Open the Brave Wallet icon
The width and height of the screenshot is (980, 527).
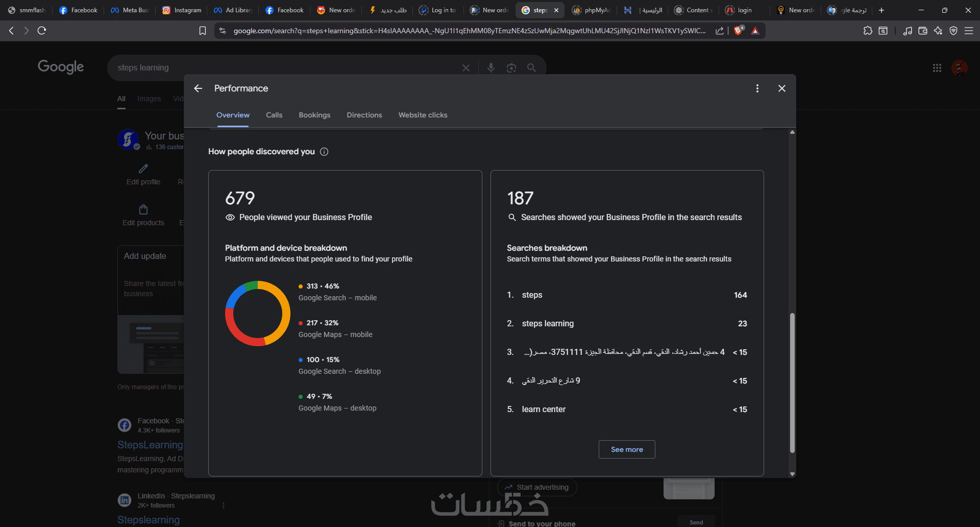point(923,31)
